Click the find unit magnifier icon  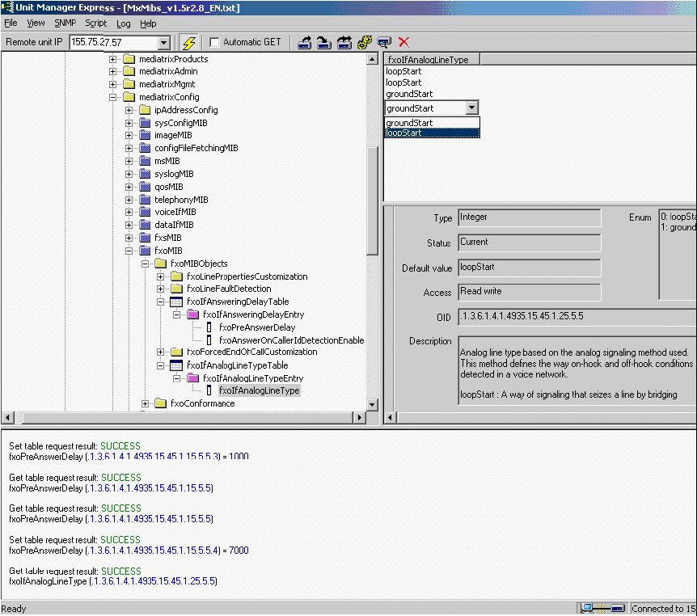(x=384, y=43)
